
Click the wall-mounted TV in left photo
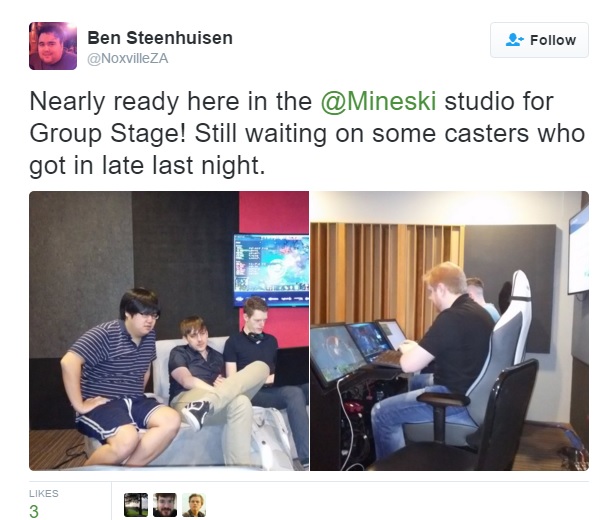tap(271, 270)
